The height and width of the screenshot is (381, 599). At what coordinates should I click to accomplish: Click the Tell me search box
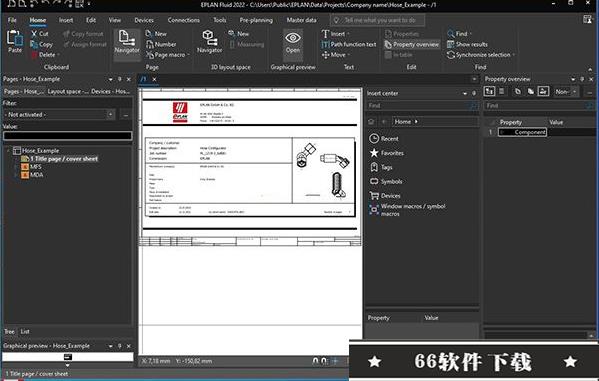point(377,20)
